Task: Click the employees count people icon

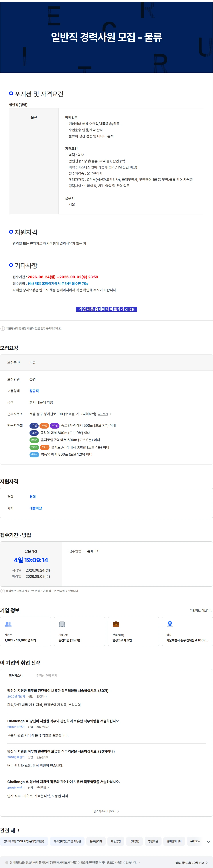Action: [x=8, y=624]
